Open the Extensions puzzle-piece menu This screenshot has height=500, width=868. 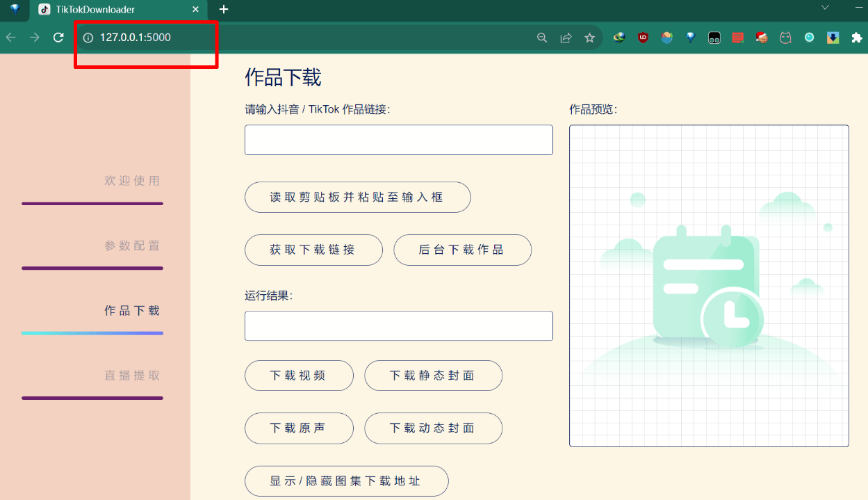856,38
